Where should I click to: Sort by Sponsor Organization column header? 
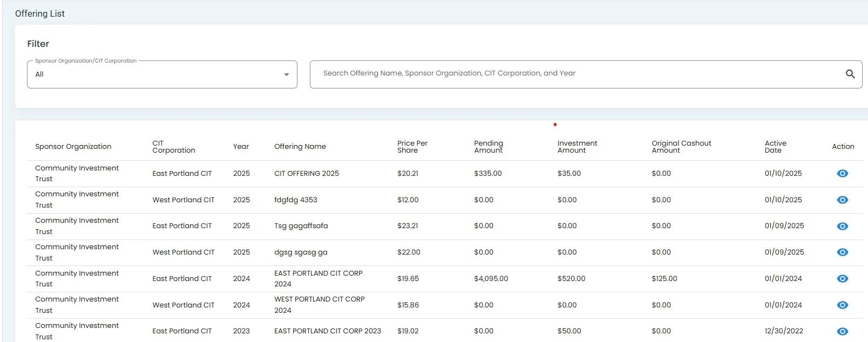click(73, 147)
